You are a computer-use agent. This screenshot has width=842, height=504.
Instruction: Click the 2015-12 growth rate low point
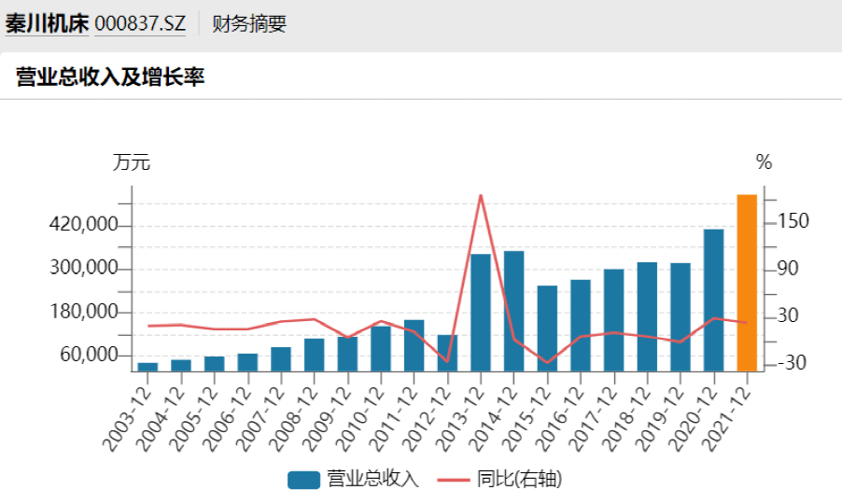tap(547, 363)
